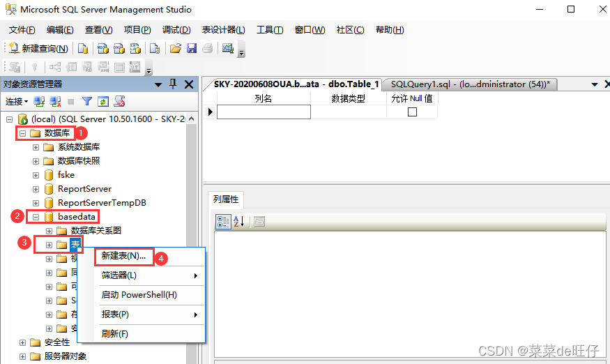The image size is (610, 364).
Task: Check the 允许 Null 值 checkbox
Action: (x=413, y=112)
